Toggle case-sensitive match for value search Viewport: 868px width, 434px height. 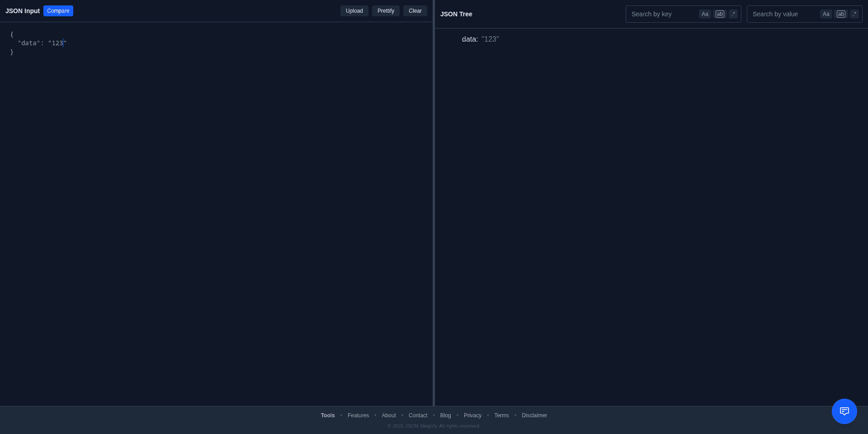click(826, 14)
